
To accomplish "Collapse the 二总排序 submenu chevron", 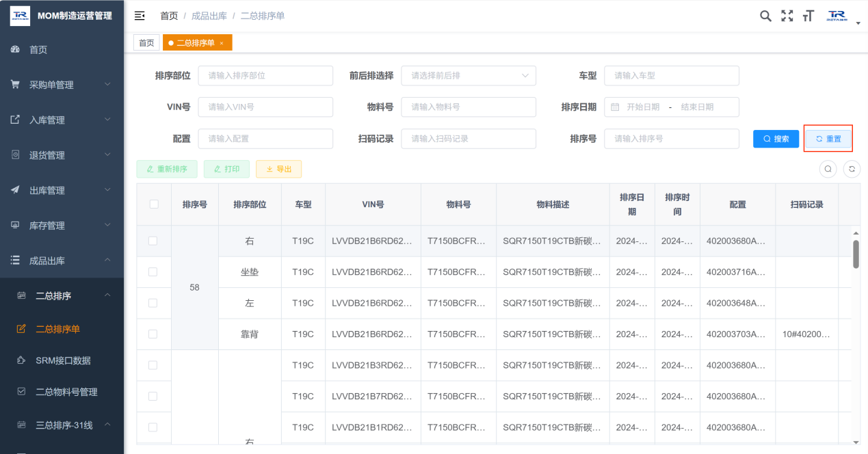I will [107, 295].
